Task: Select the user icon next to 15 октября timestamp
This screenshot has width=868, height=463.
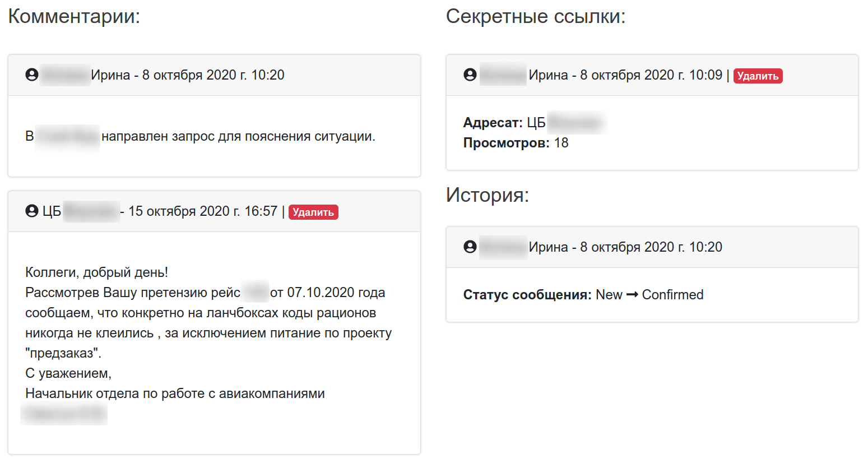Action: pyautogui.click(x=31, y=211)
